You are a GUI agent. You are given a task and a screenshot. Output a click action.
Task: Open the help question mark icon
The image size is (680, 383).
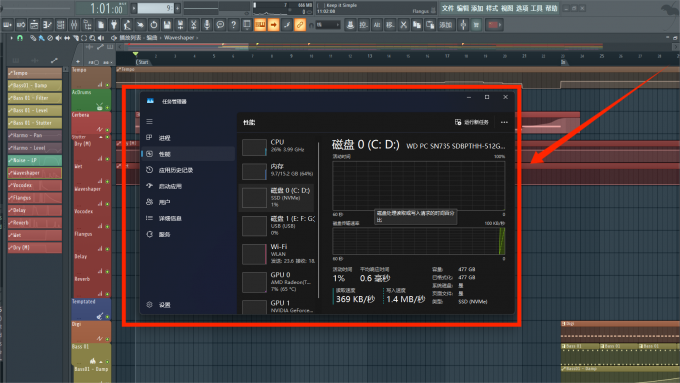click(233, 25)
